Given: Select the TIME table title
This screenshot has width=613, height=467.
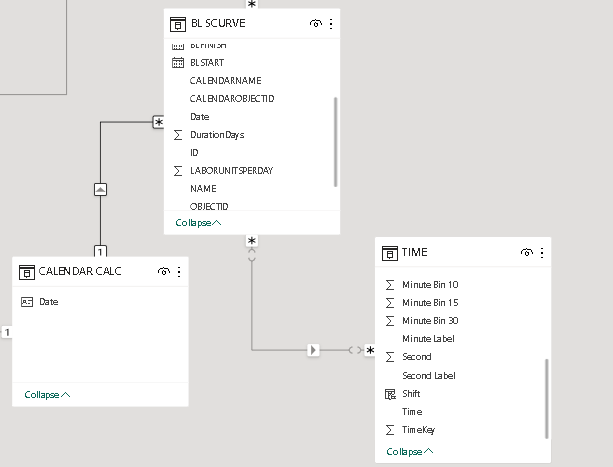Looking at the screenshot, I should point(414,252).
